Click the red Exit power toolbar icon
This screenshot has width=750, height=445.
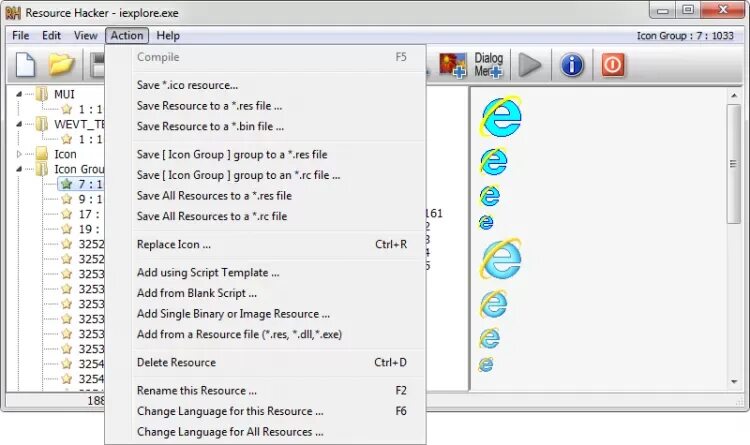[613, 65]
